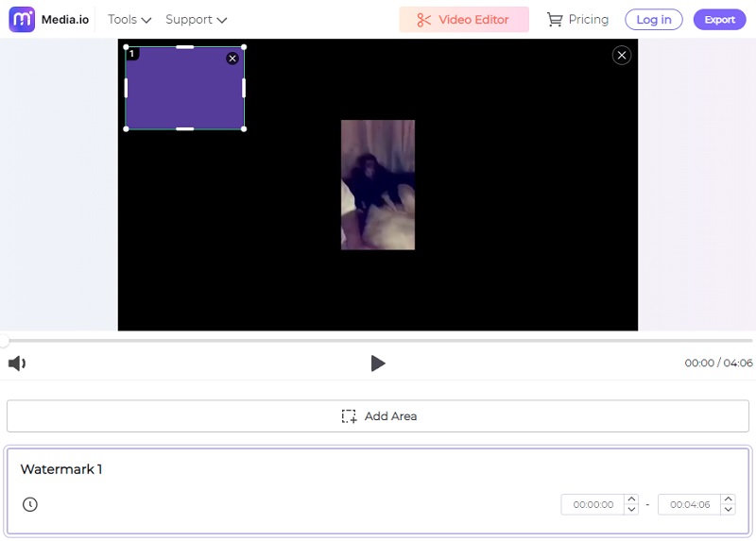Viewport: 756px width, 541px height.
Task: Click the Media.io logo icon
Action: (x=22, y=20)
